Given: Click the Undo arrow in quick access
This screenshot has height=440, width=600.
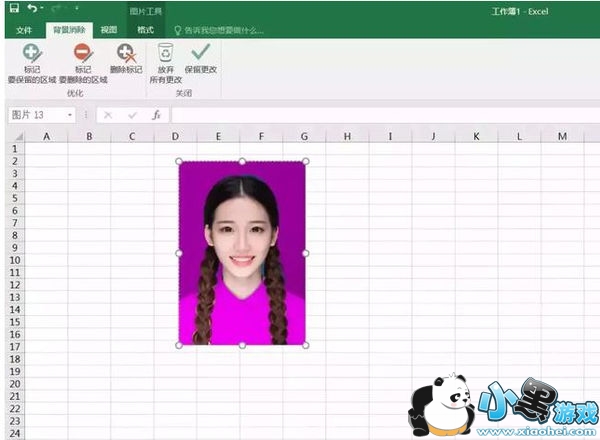Looking at the screenshot, I should coord(33,9).
